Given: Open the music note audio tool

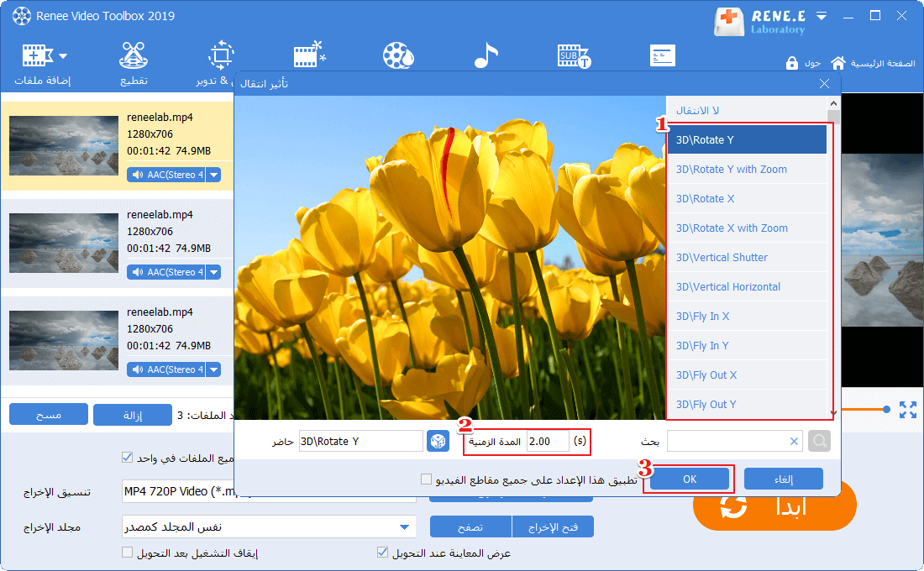Looking at the screenshot, I should click(x=486, y=55).
